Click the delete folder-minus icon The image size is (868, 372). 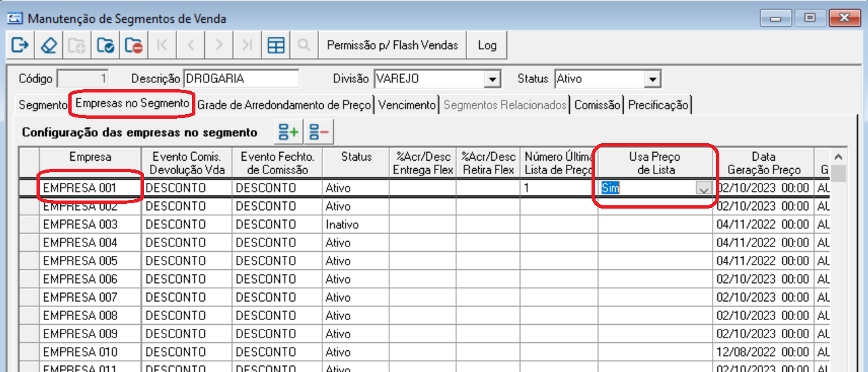coord(134,45)
